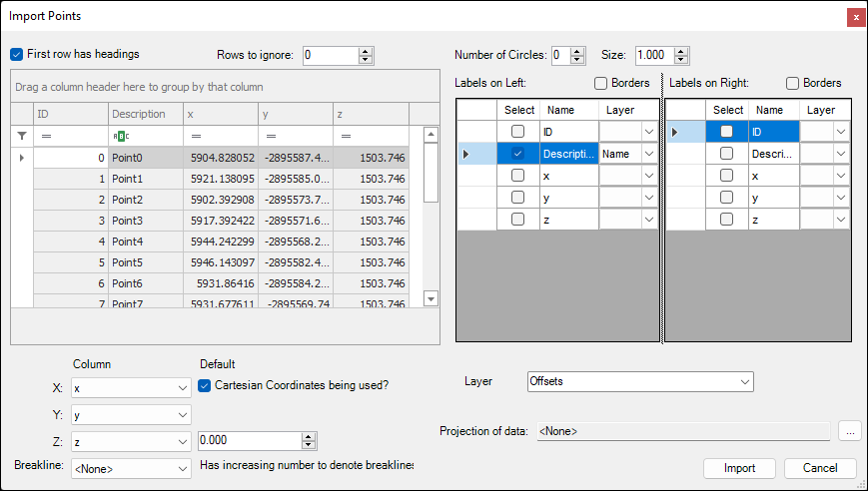Open the Layer dropdown showing Offsets
The image size is (868, 491).
click(x=745, y=381)
